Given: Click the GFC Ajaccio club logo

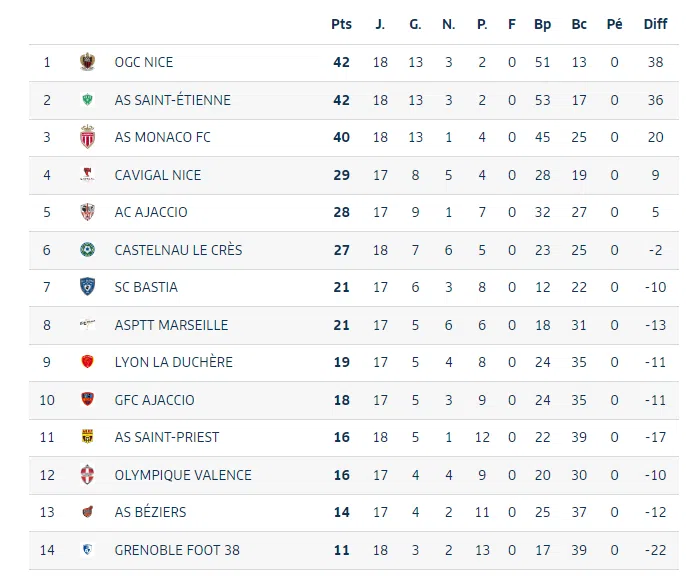Looking at the screenshot, I should pos(88,400).
